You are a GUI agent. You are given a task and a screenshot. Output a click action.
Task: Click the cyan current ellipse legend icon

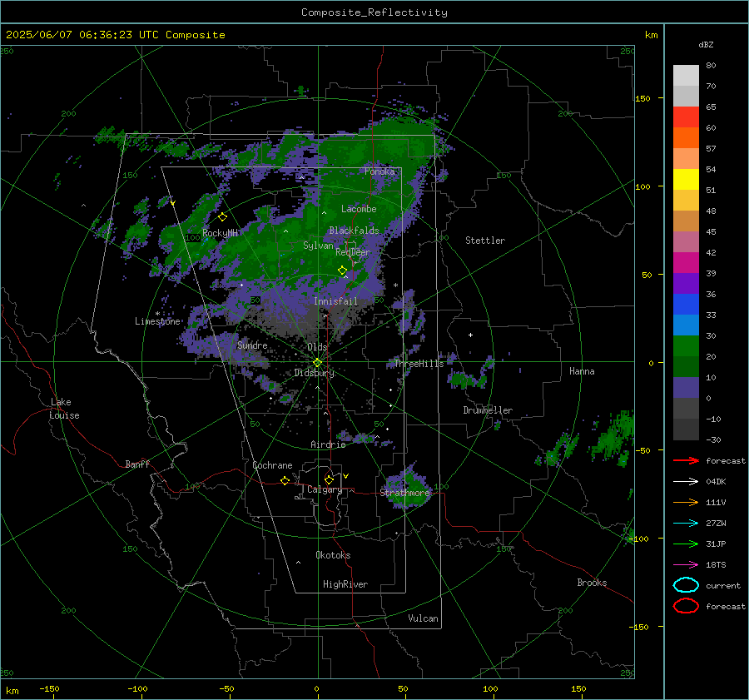[x=686, y=585]
